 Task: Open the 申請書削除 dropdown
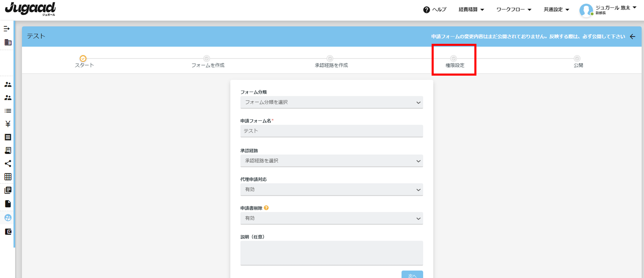coord(332,218)
